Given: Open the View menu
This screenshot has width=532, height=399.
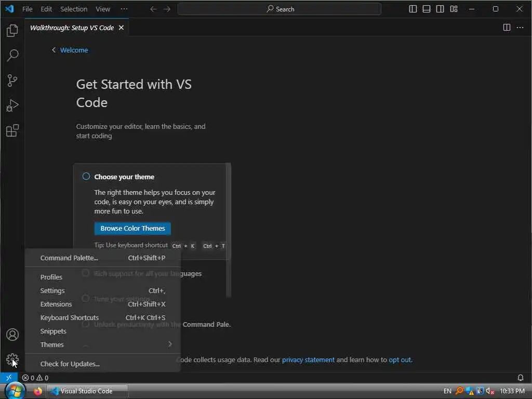Looking at the screenshot, I should coord(103,9).
